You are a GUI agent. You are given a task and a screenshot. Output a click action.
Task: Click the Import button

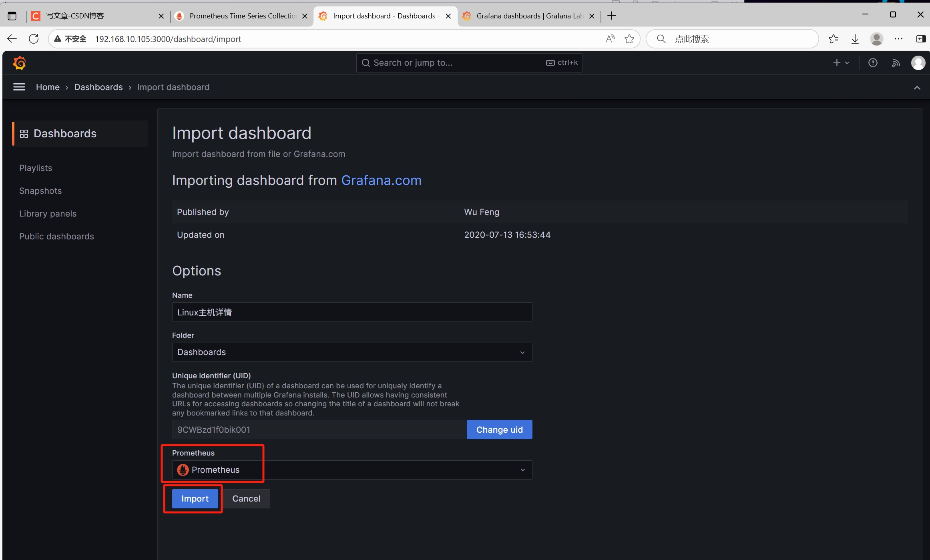195,499
